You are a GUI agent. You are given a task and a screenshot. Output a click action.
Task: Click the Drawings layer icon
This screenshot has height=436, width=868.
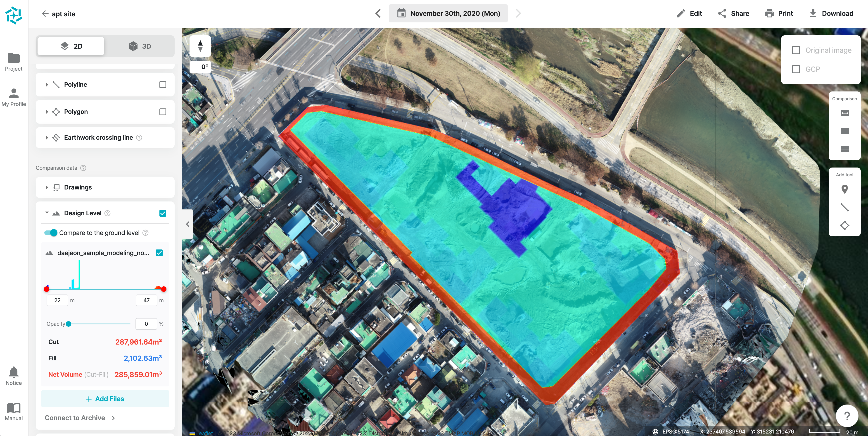[56, 187]
